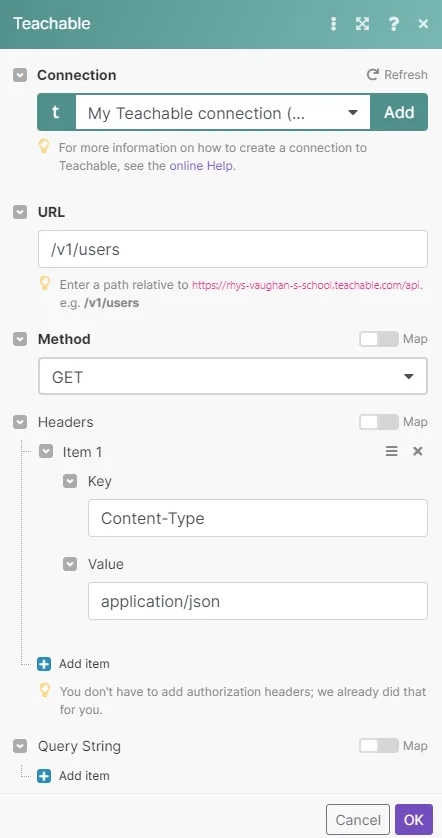
Task: Click plus icon under Query String
Action: coord(44,776)
